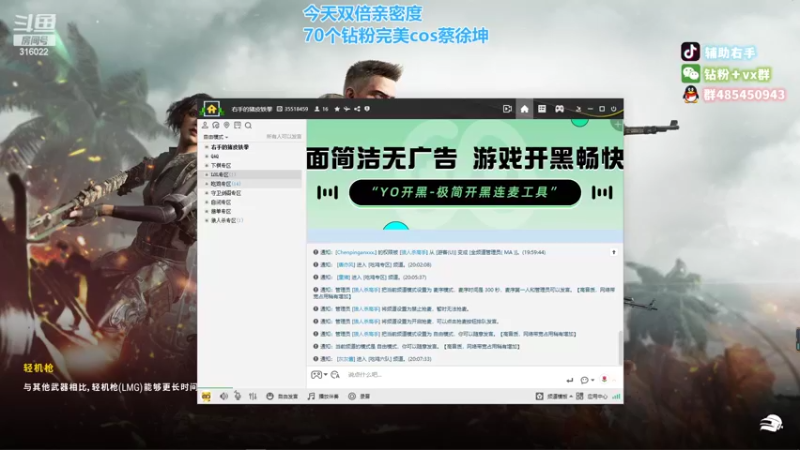The width and height of the screenshot is (800, 450).
Task: Favorite the channel with the star icon
Action: click(x=337, y=109)
